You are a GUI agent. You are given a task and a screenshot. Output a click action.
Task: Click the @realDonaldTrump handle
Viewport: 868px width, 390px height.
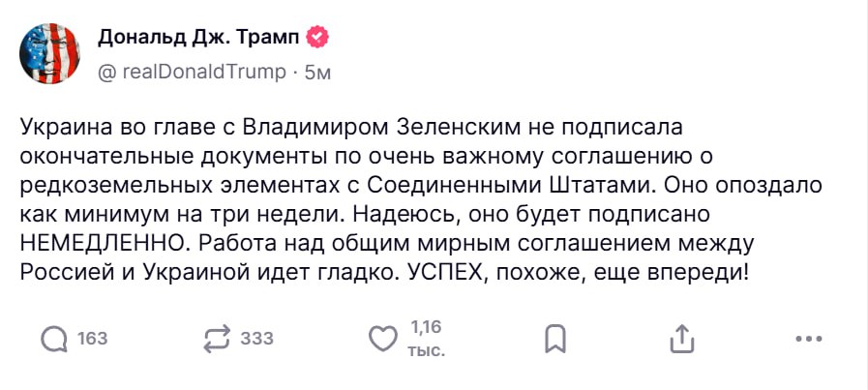click(193, 72)
